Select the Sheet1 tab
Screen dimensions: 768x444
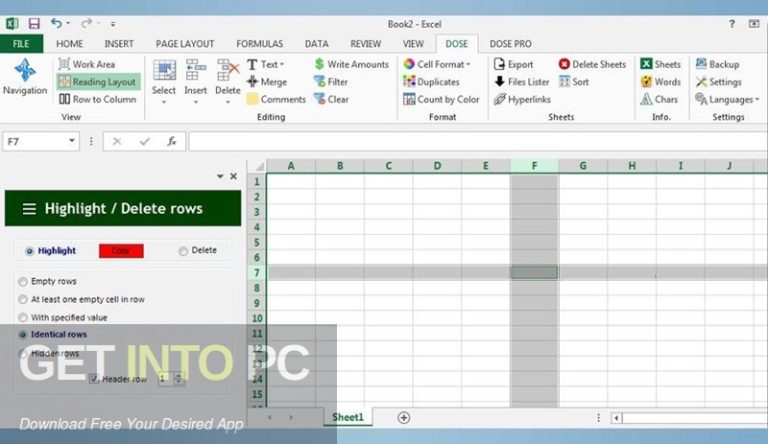(348, 418)
